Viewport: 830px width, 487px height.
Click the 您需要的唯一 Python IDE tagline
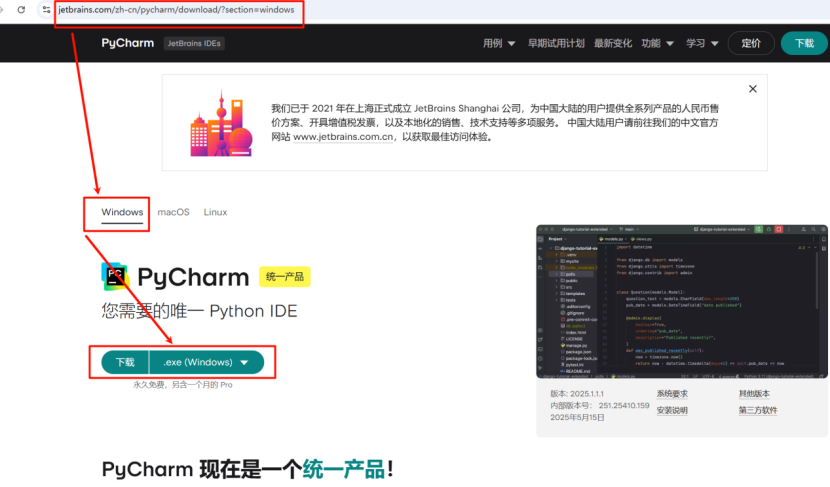pyautogui.click(x=199, y=311)
